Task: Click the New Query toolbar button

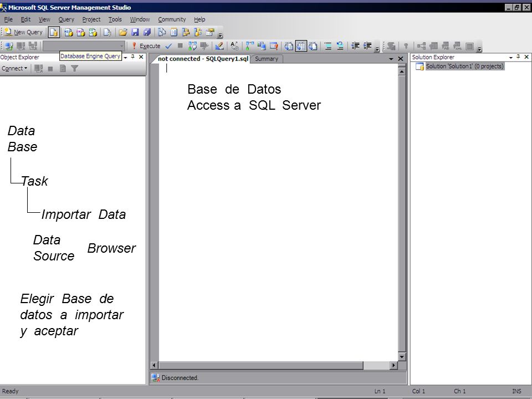Action: pyautogui.click(x=23, y=32)
